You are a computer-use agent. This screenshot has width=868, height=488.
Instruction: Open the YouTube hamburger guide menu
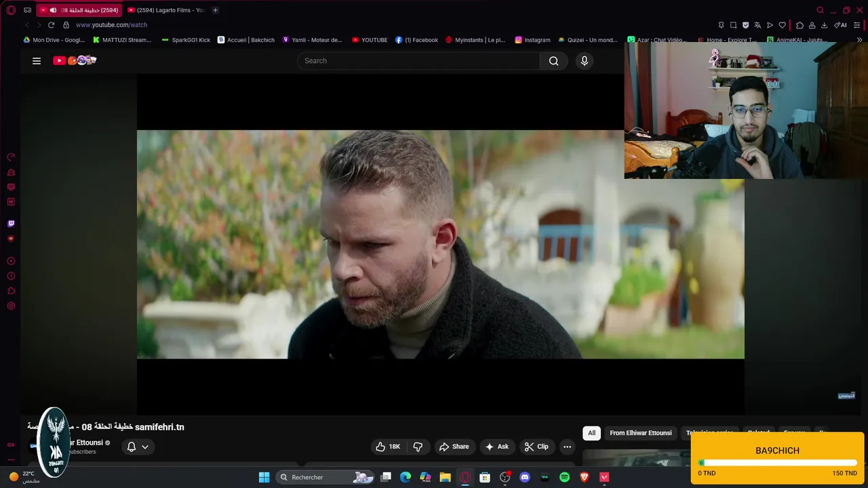(x=37, y=61)
